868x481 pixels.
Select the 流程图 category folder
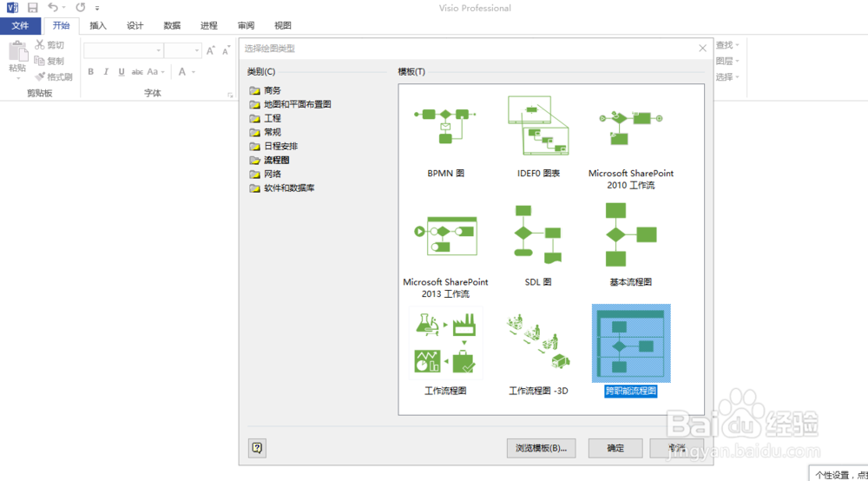click(270, 160)
